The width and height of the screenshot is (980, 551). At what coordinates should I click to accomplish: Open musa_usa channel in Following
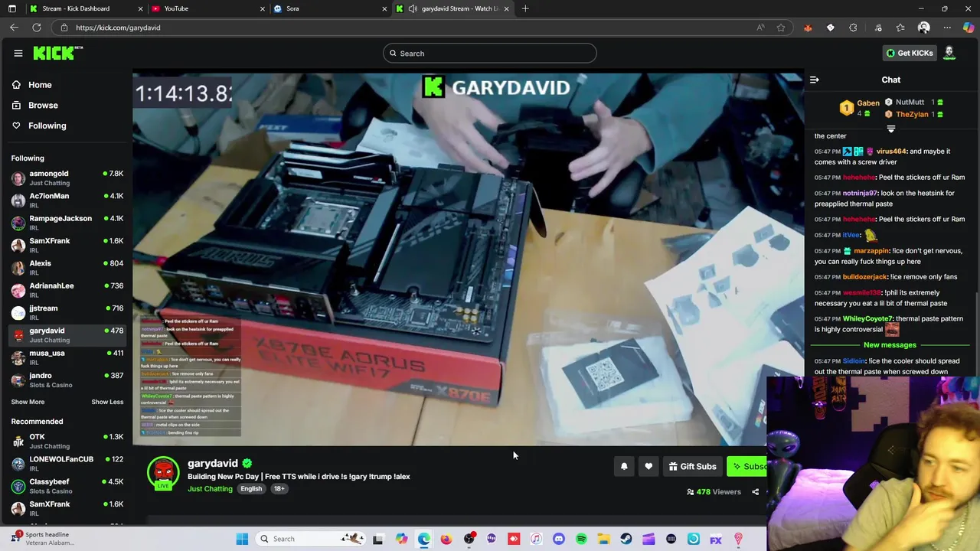pyautogui.click(x=67, y=357)
